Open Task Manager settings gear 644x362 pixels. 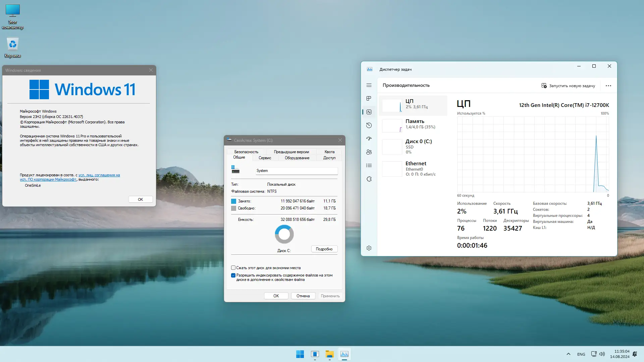[x=369, y=248]
